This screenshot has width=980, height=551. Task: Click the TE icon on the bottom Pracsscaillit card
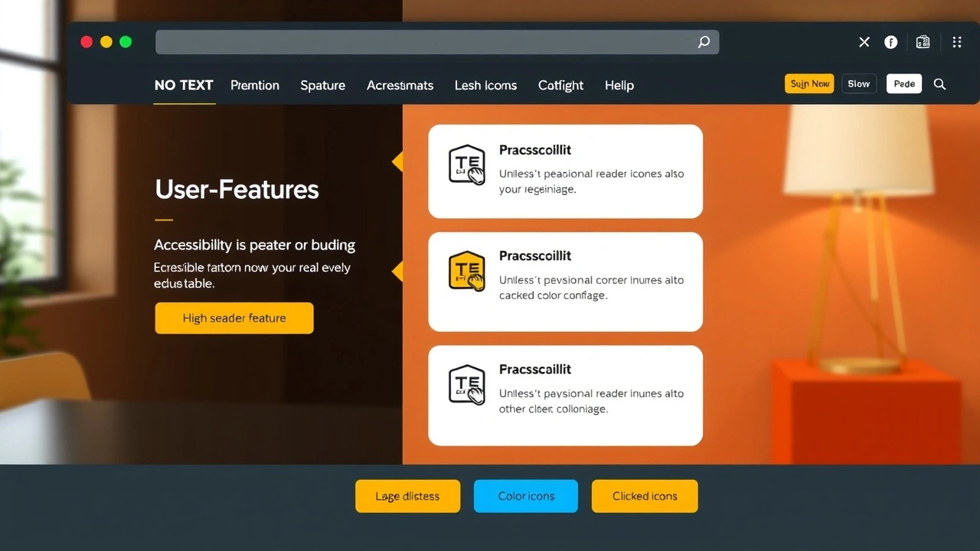coord(467,384)
